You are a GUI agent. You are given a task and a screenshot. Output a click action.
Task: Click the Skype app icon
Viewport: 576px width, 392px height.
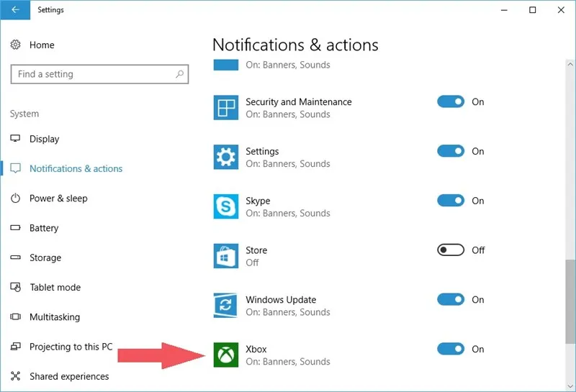point(225,206)
